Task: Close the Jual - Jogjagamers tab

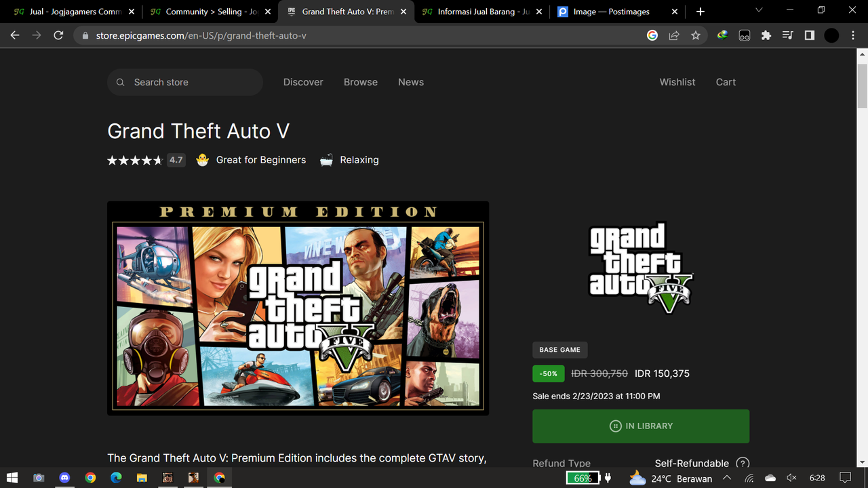Action: tap(131, 12)
